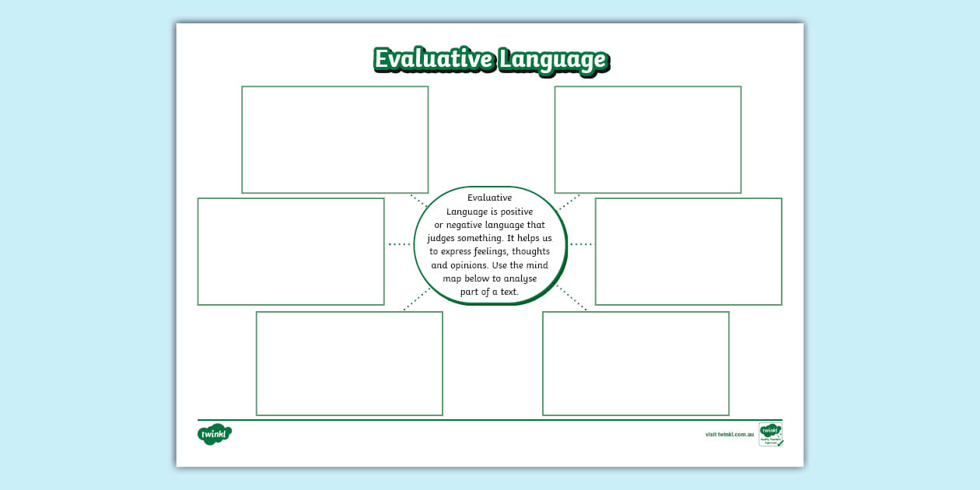Click the green Evaluative Language title

pyautogui.click(x=490, y=59)
